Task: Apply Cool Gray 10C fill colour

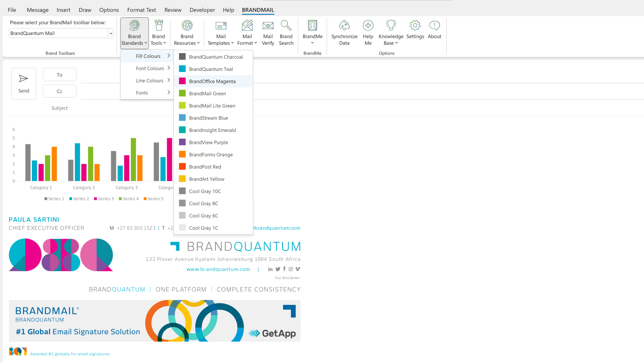Action: click(213, 191)
